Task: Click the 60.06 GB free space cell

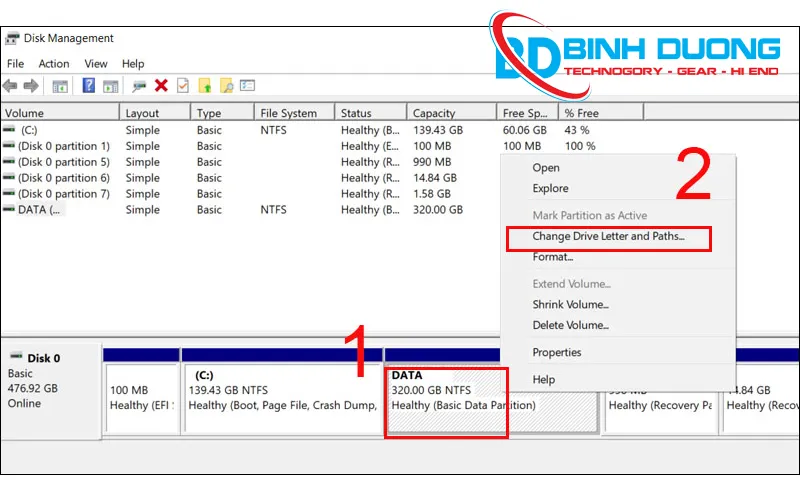Action: click(524, 130)
